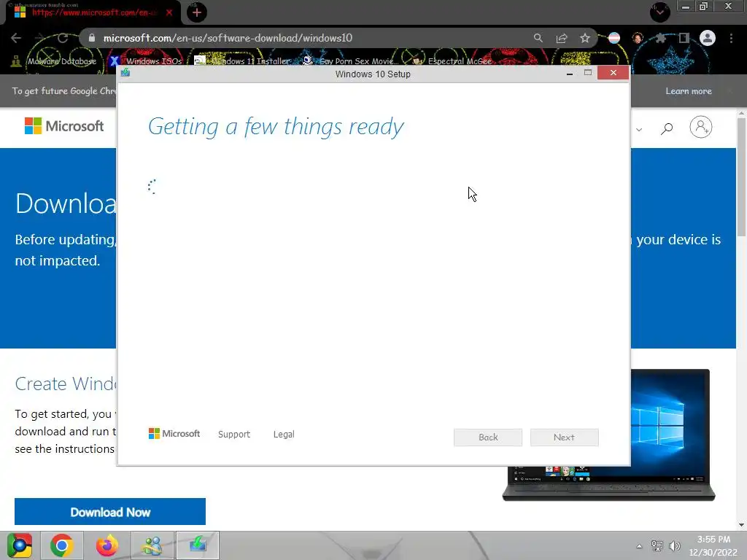Click the search magnifier on Microsoft page
This screenshot has width=747, height=560.
[x=667, y=128]
